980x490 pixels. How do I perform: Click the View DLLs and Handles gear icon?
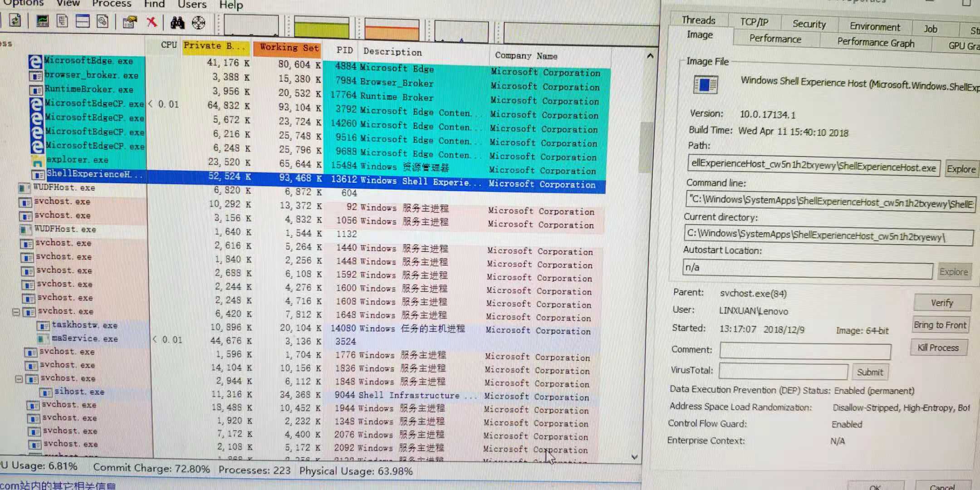coord(103,21)
